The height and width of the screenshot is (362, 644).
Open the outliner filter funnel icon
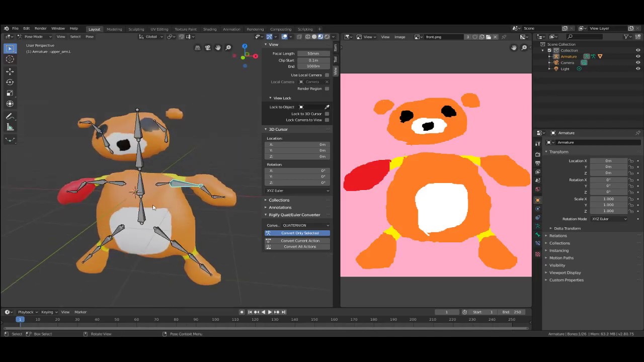pyautogui.click(x=627, y=37)
